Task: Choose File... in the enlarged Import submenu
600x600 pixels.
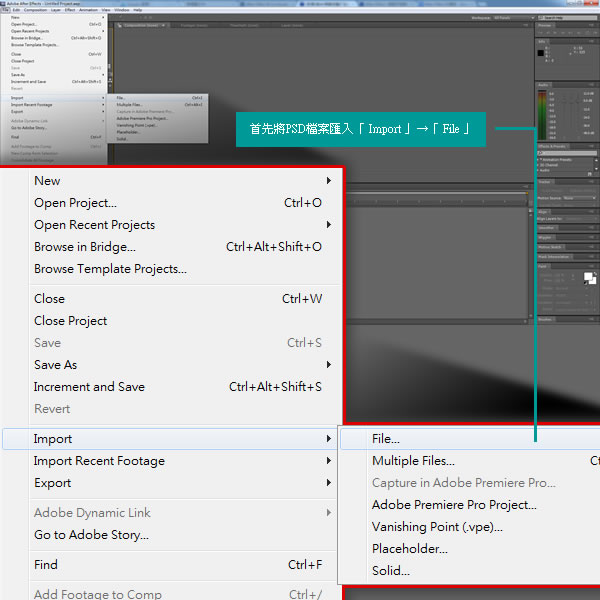Action: [x=470, y=439]
